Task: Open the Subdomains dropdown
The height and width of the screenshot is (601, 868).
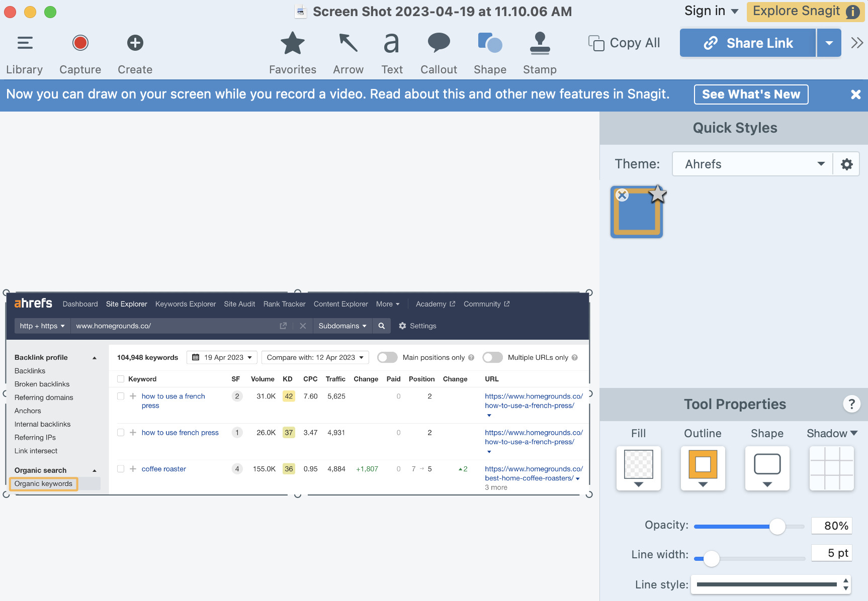Action: [342, 326]
